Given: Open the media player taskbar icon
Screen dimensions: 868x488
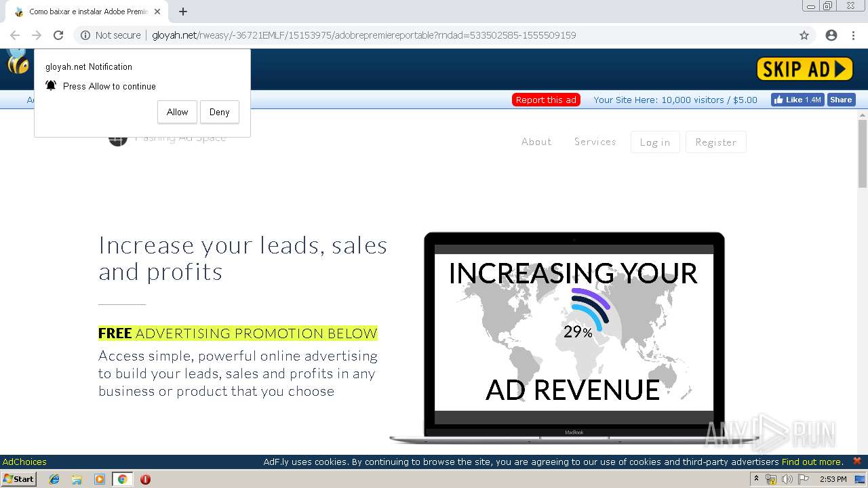Looking at the screenshot, I should click(100, 479).
